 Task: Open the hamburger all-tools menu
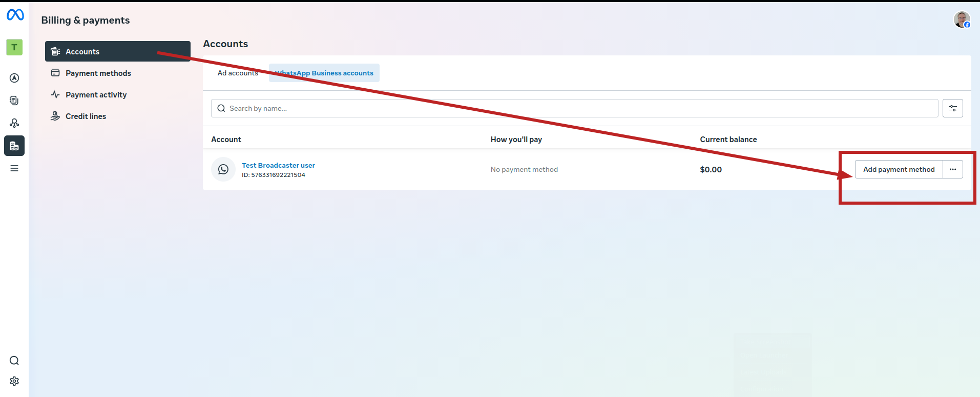pyautogui.click(x=14, y=168)
